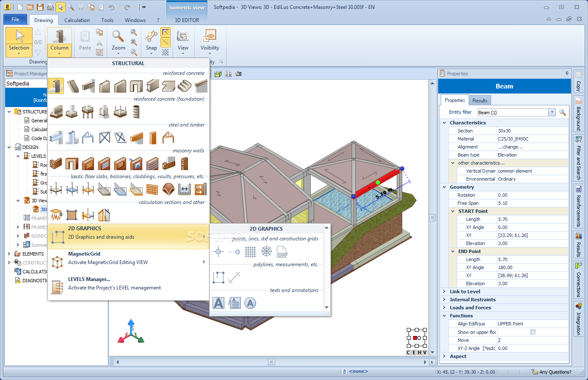Toggle the first snap mode button in ribbon
The width and height of the screenshot is (588, 380).
click(x=166, y=33)
